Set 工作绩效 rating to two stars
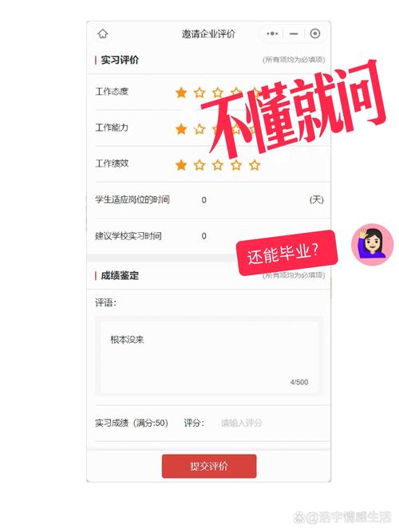 pos(199,165)
